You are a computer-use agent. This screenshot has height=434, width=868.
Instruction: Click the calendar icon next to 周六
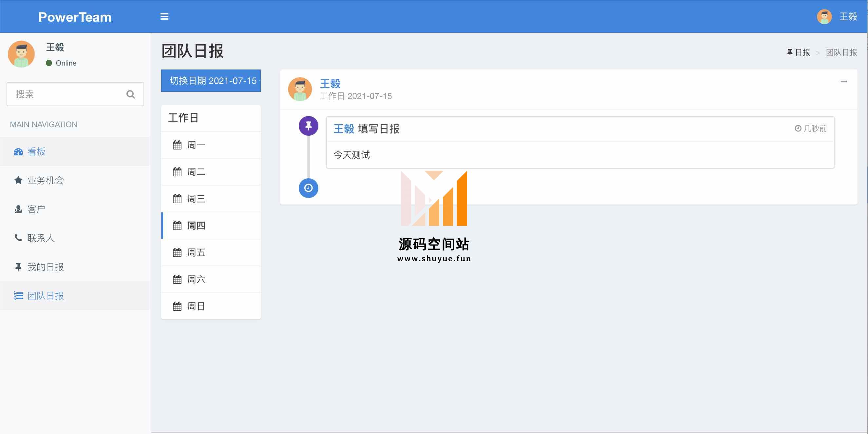pyautogui.click(x=177, y=279)
